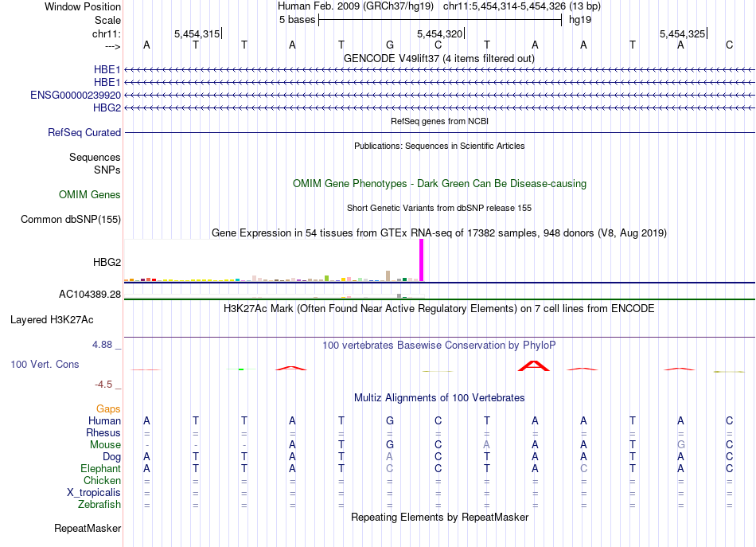Open HBG2 gene label in GENCODE track
The width and height of the screenshot is (756, 547).
point(107,107)
